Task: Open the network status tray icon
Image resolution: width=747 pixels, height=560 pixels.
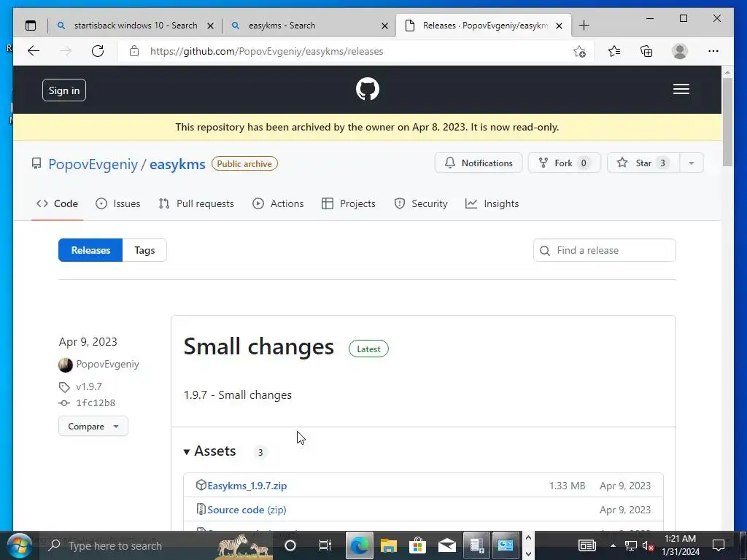Action: (x=631, y=545)
